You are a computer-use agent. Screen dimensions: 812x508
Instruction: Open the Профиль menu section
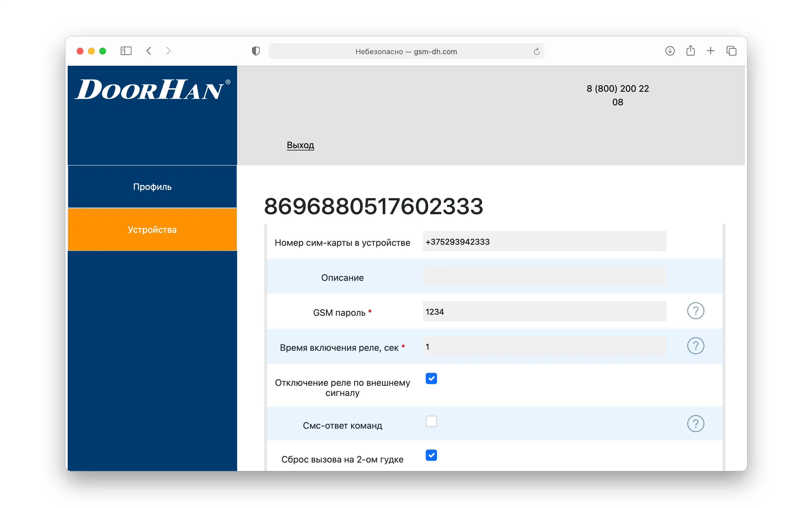[152, 187]
